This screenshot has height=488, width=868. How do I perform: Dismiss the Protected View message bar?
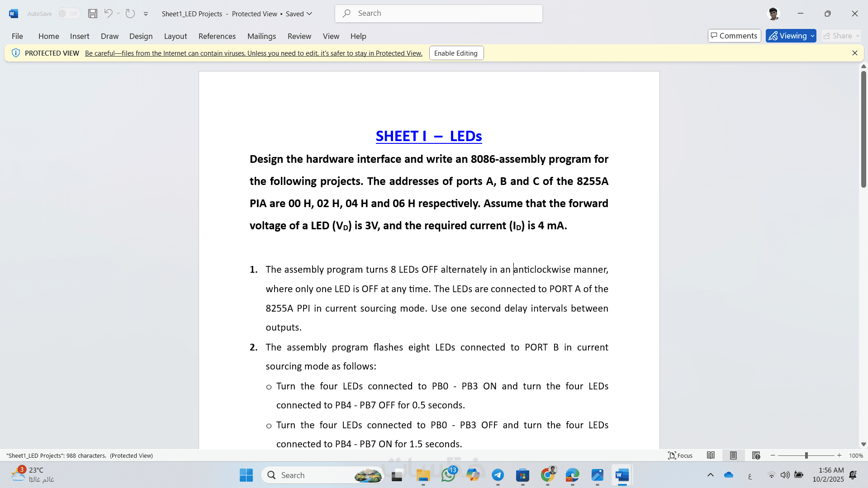pyautogui.click(x=855, y=53)
